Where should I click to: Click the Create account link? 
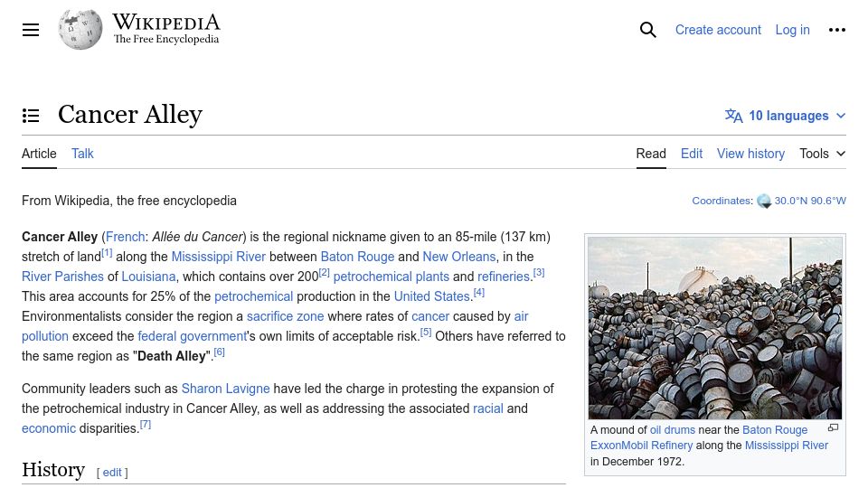coord(718,30)
